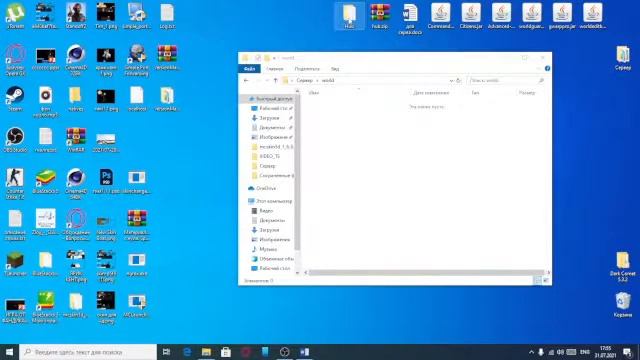Go back in the Explorer window
Screen dimensions: 640x360
(x=246, y=80)
